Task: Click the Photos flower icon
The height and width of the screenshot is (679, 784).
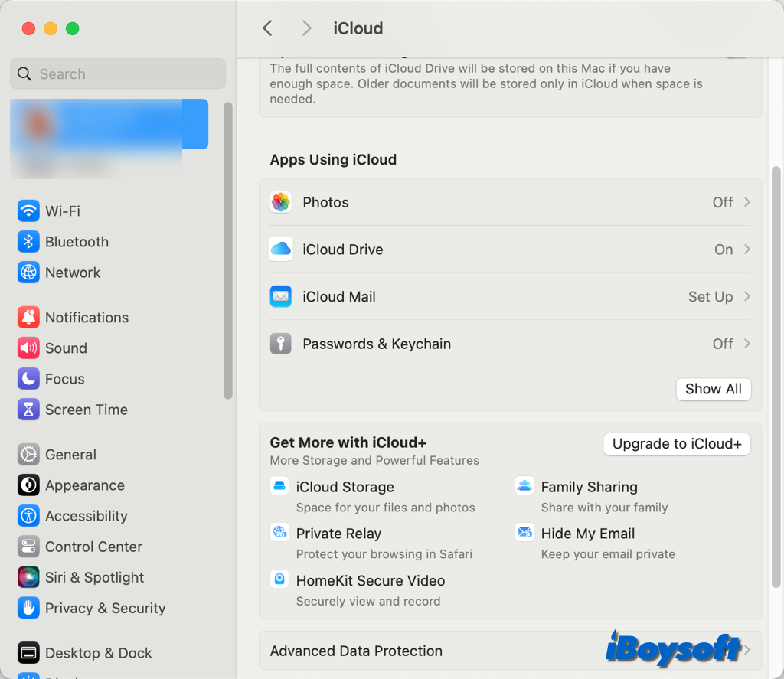Action: click(x=280, y=203)
